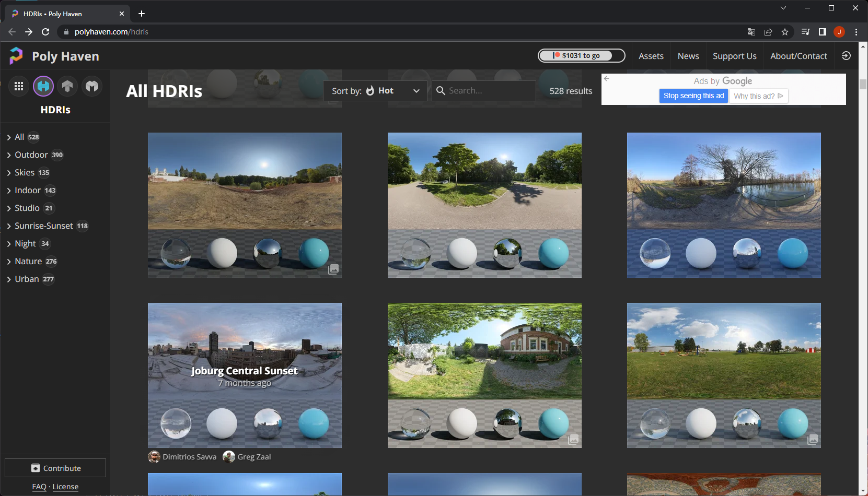Click the browser back arrow
This screenshot has height=496, width=868.
point(12,32)
